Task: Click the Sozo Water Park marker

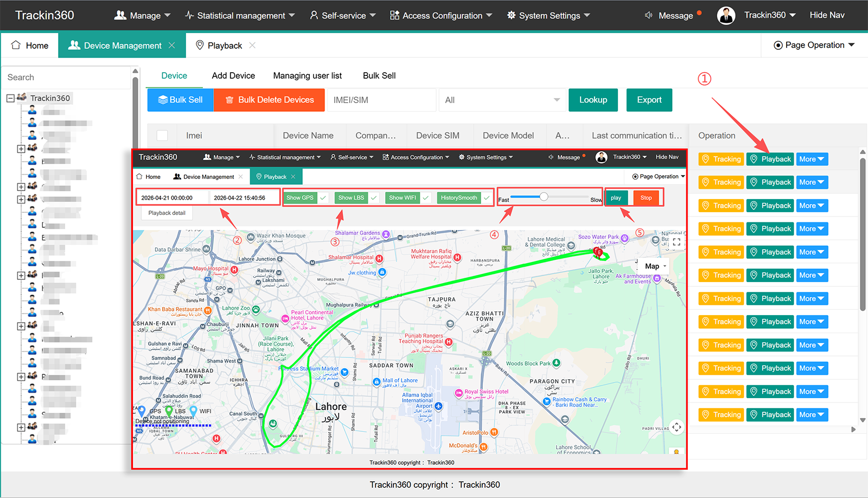Action: 624,238
